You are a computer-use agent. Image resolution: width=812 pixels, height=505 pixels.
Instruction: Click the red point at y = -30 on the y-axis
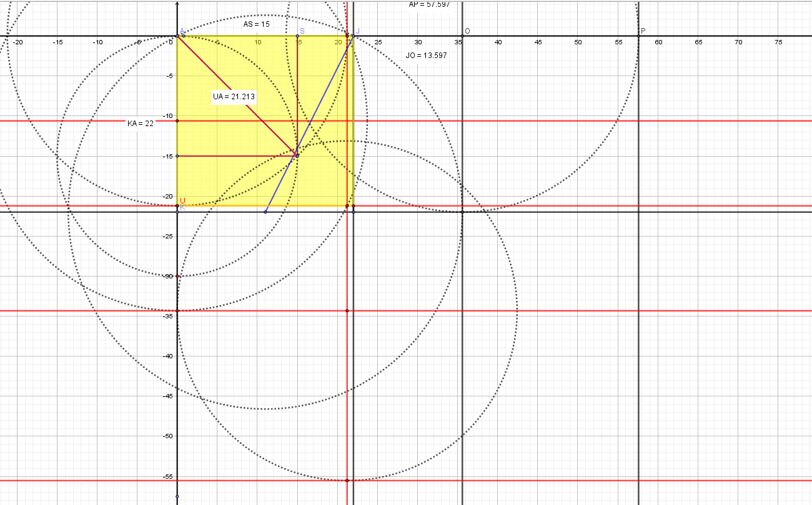pyautogui.click(x=177, y=276)
